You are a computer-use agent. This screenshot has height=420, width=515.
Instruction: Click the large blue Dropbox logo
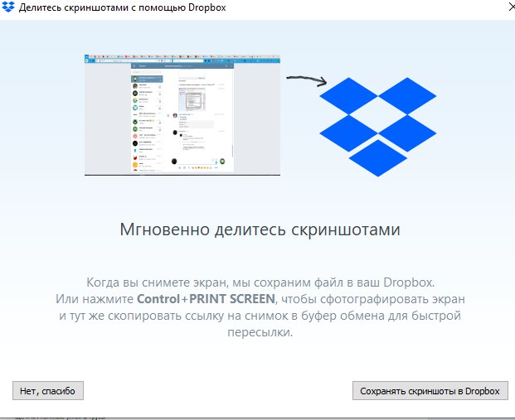(377, 127)
